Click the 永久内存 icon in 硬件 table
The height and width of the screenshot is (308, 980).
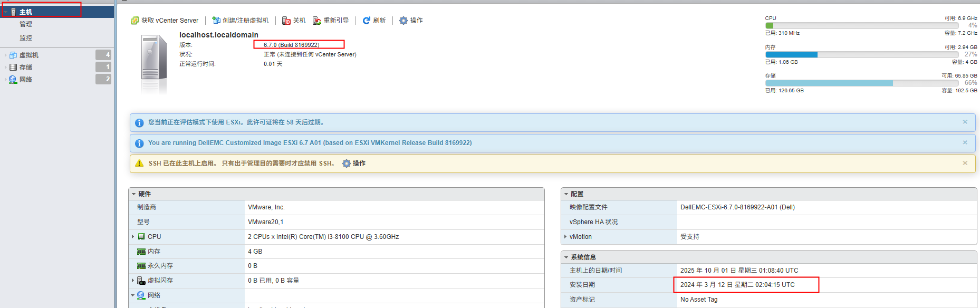coord(141,266)
